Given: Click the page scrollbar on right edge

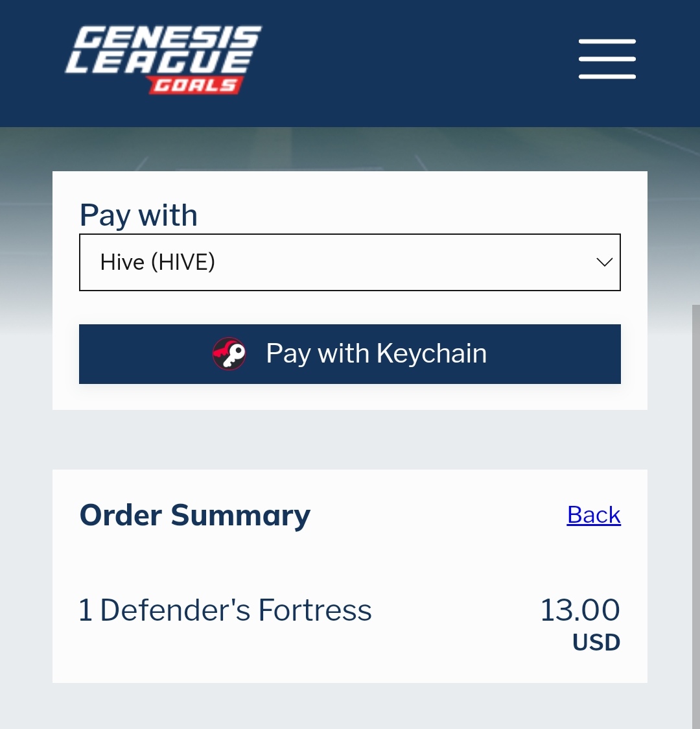Looking at the screenshot, I should point(696,516).
